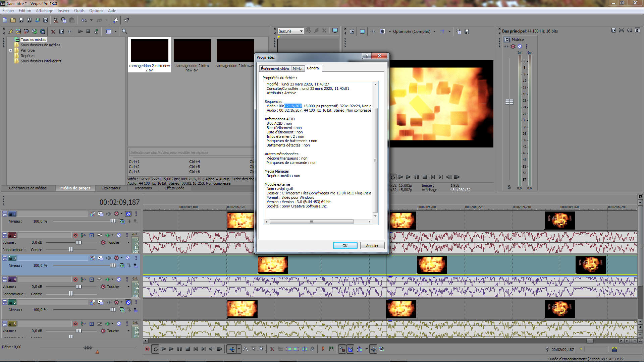Click Annuler in the Propriétés dialog

(x=372, y=245)
